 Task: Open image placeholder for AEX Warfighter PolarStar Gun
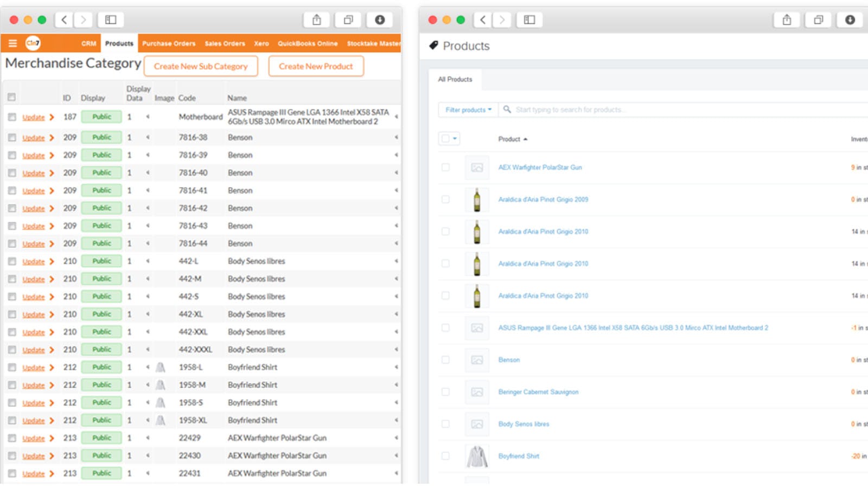pos(477,168)
